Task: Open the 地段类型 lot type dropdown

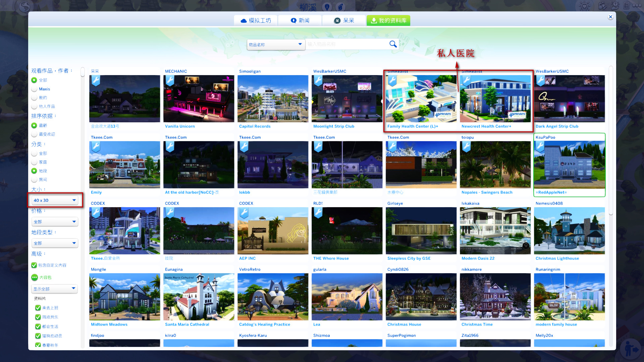Action: (x=55, y=243)
